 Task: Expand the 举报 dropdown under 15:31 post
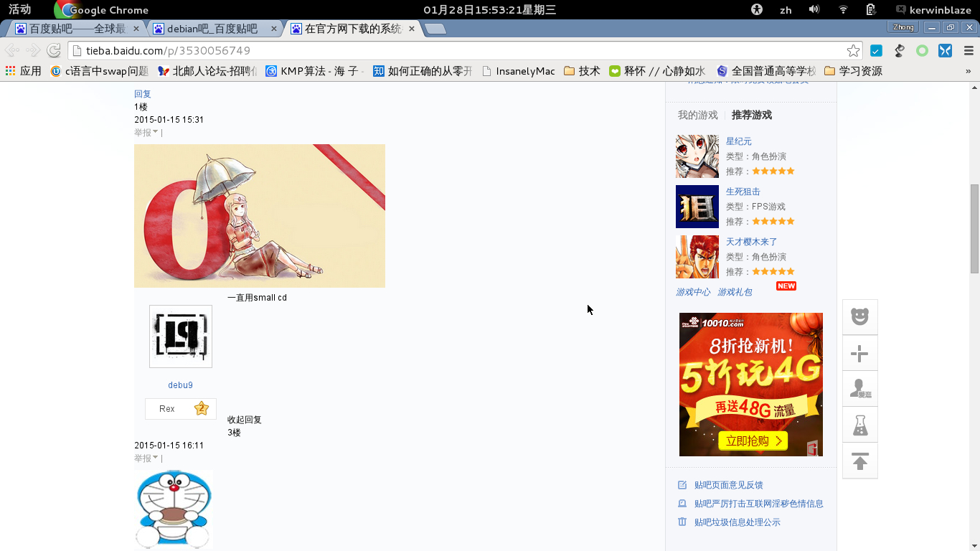(x=146, y=133)
